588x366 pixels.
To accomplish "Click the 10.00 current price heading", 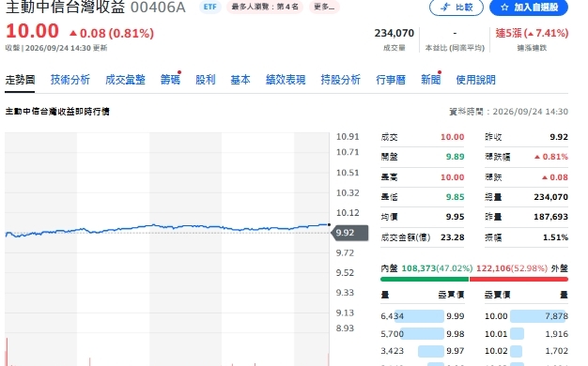I will point(32,31).
